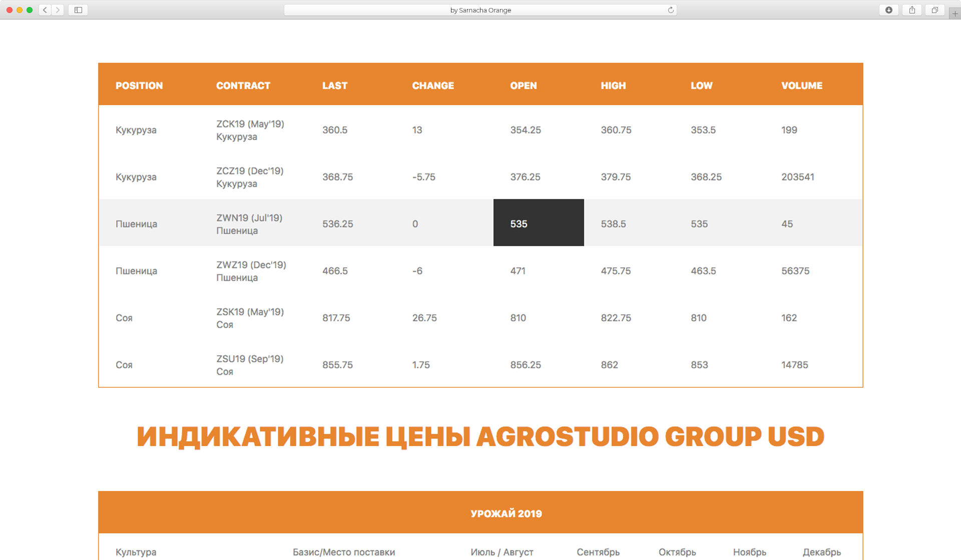The image size is (961, 560).
Task: Focus the address bar showing 'by Sarnacha Orange'
Action: (480, 10)
